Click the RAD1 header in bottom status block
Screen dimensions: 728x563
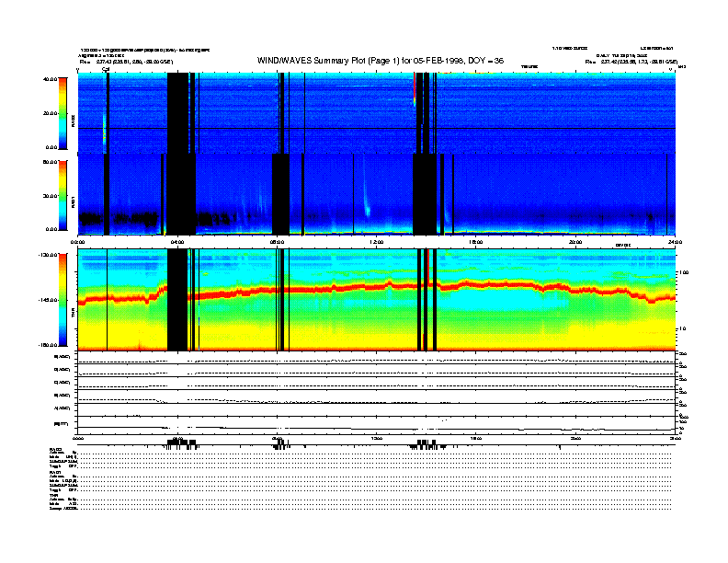[x=55, y=473]
